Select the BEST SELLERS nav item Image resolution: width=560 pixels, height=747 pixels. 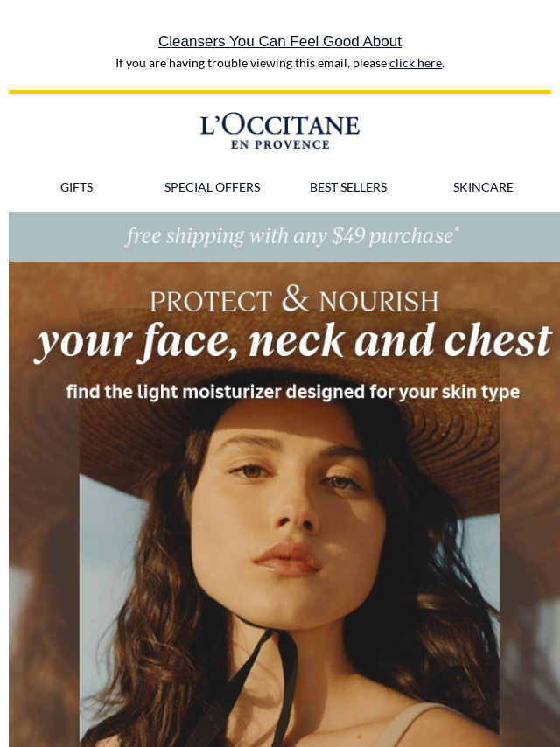point(348,187)
